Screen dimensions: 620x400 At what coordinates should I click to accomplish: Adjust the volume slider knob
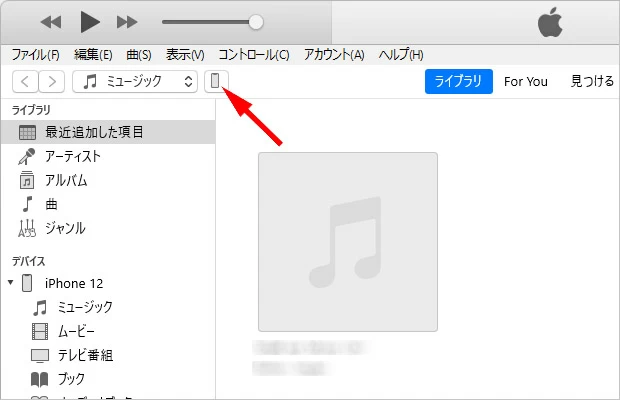tap(256, 21)
